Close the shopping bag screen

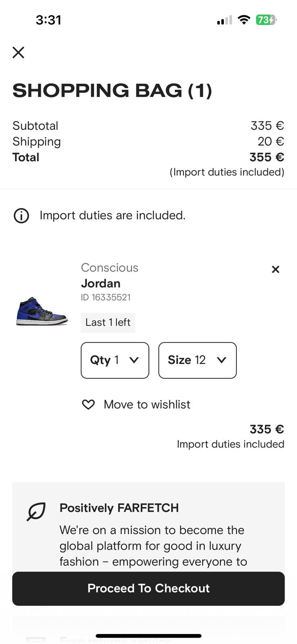[18, 52]
